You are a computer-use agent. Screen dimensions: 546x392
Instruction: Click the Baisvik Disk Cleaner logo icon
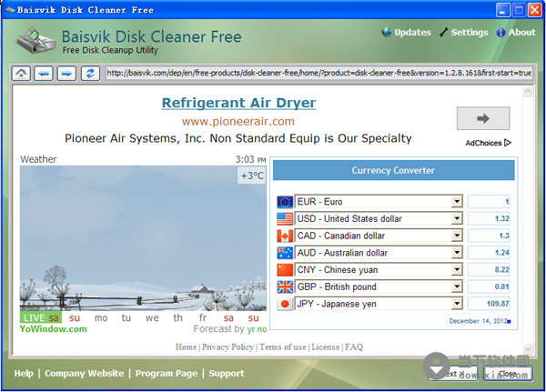35,40
